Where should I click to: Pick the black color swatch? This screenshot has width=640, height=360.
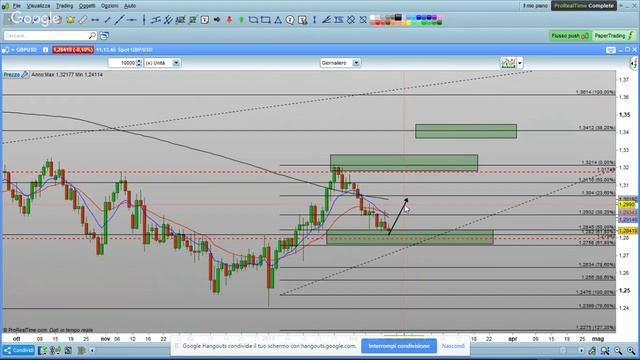pyautogui.click(x=398, y=17)
